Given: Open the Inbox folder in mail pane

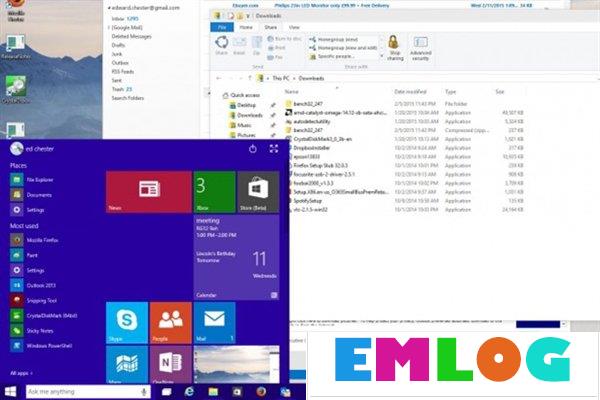Looking at the screenshot, I should [125, 18].
